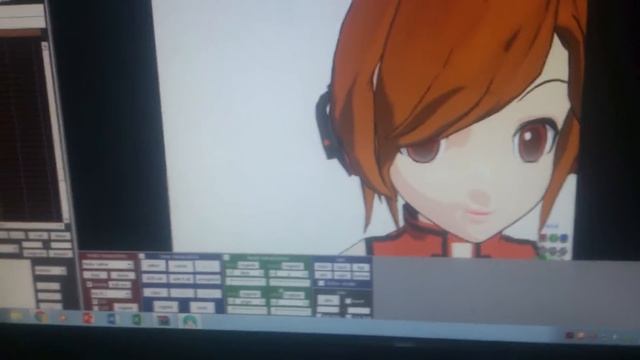Click the left view button in the view panel
The width and height of the screenshot is (640, 360).
click(323, 275)
